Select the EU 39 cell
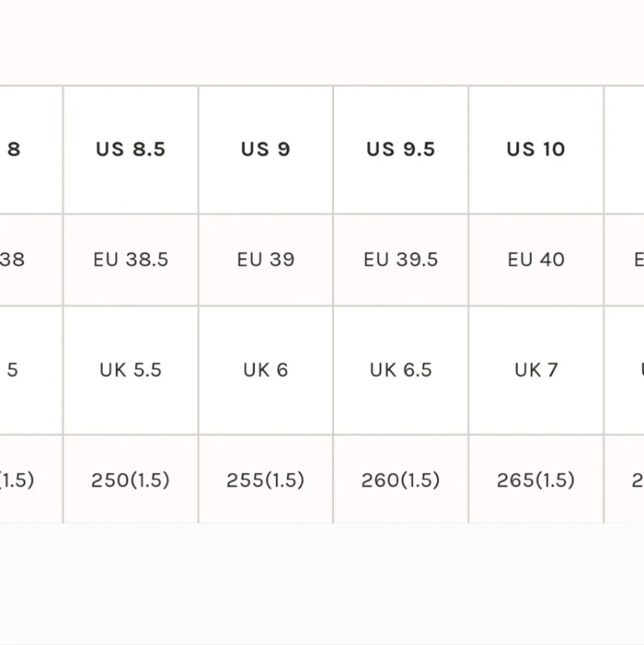 266,260
